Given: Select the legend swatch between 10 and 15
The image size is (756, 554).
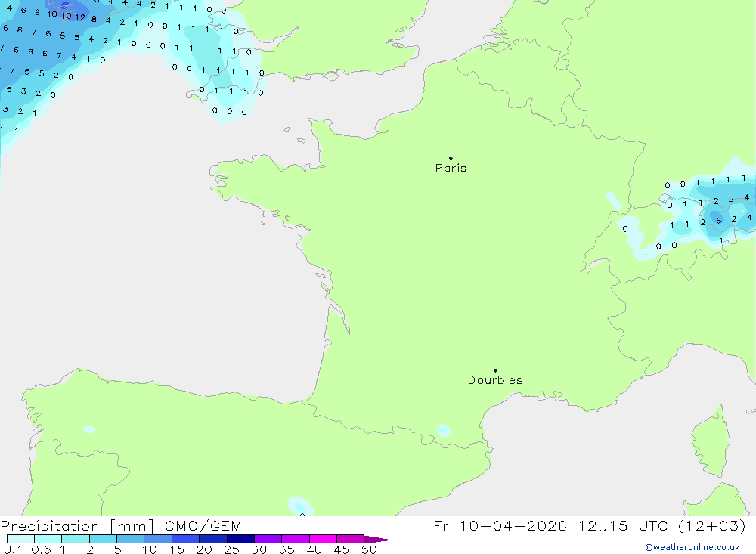Looking at the screenshot, I should (x=158, y=539).
